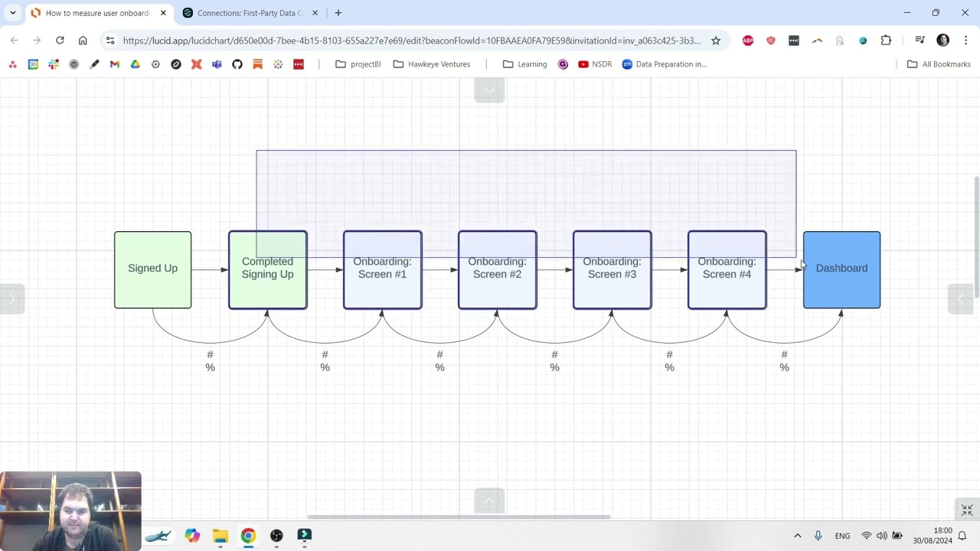The width and height of the screenshot is (980, 551).
Task: Open the tab search dropdown
Action: tap(13, 13)
